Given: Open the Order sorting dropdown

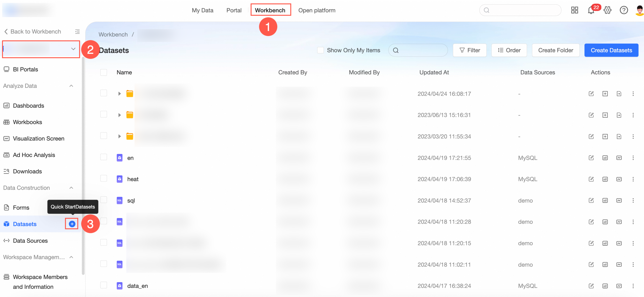Looking at the screenshot, I should pos(509,50).
